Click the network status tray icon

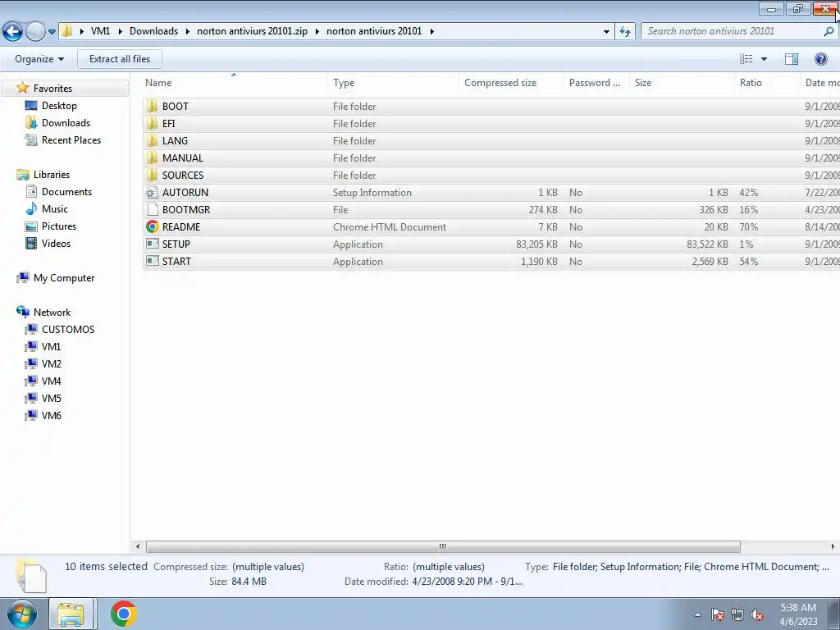pos(737,615)
